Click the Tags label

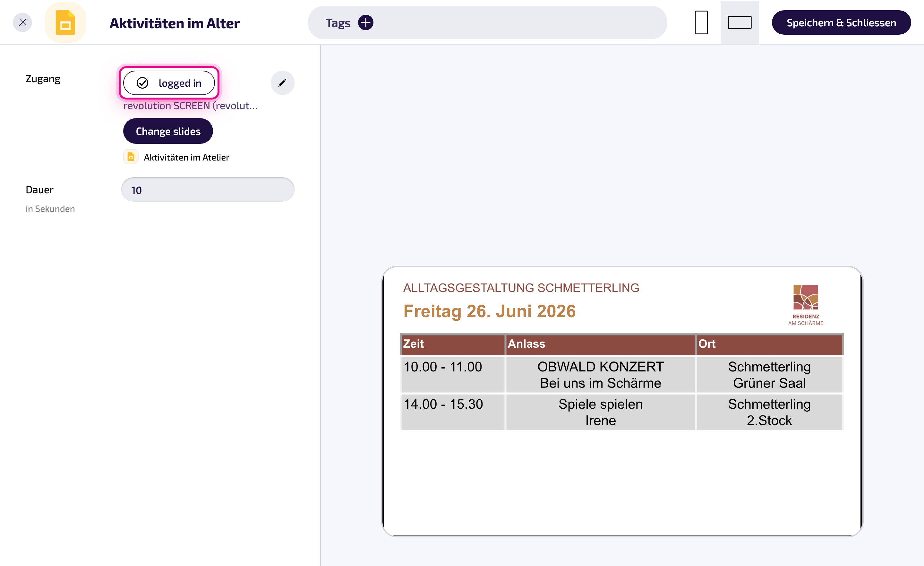coord(338,23)
